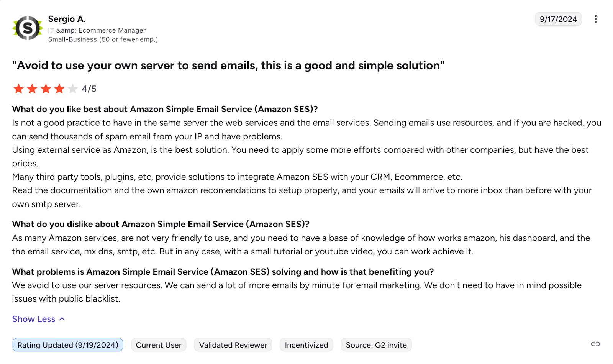The image size is (613, 364).
Task: Click the reviewer name Sergio A.
Action: click(67, 19)
